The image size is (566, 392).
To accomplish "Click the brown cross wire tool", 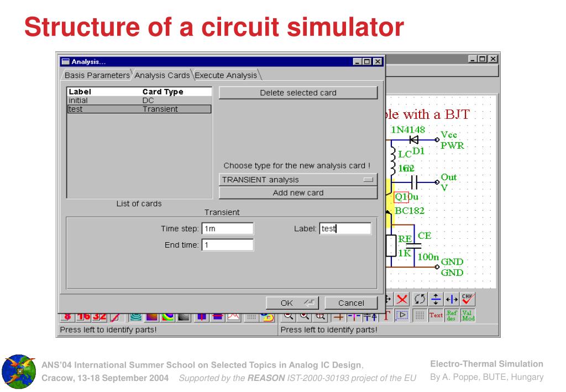I will click(x=339, y=317).
